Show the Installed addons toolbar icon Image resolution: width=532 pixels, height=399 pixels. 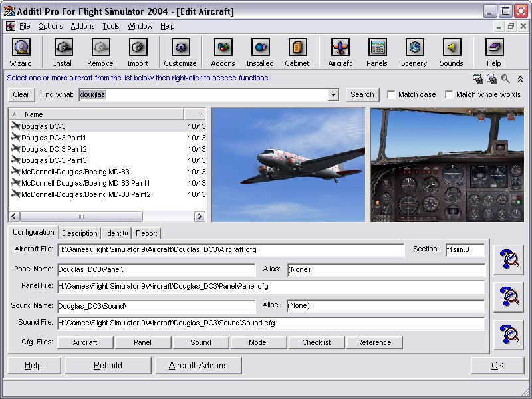click(x=260, y=47)
